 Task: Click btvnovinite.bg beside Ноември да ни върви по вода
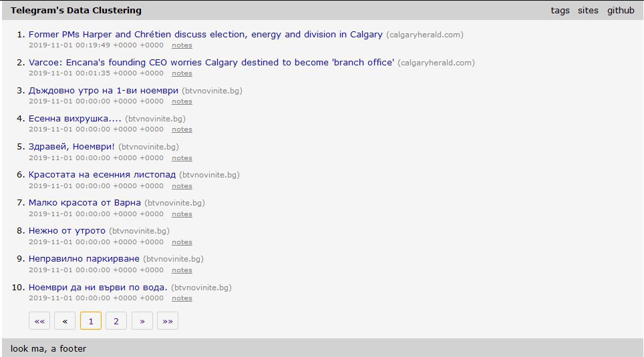pyautogui.click(x=201, y=288)
